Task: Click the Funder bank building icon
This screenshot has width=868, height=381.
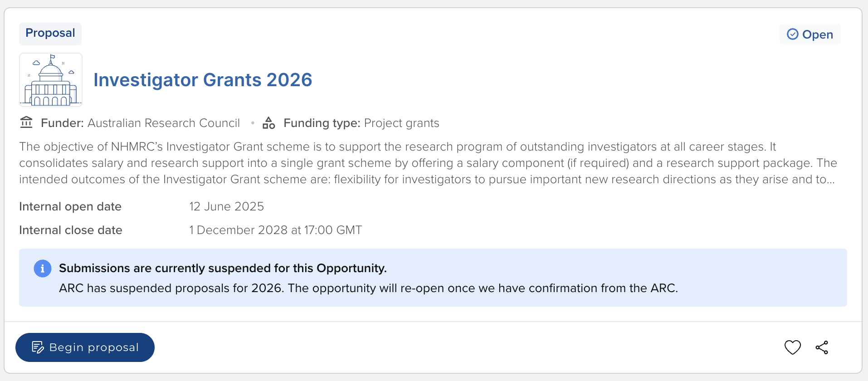Action: (26, 123)
